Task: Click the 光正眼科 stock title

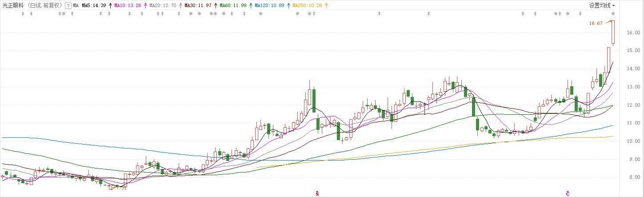Action: 12,6
